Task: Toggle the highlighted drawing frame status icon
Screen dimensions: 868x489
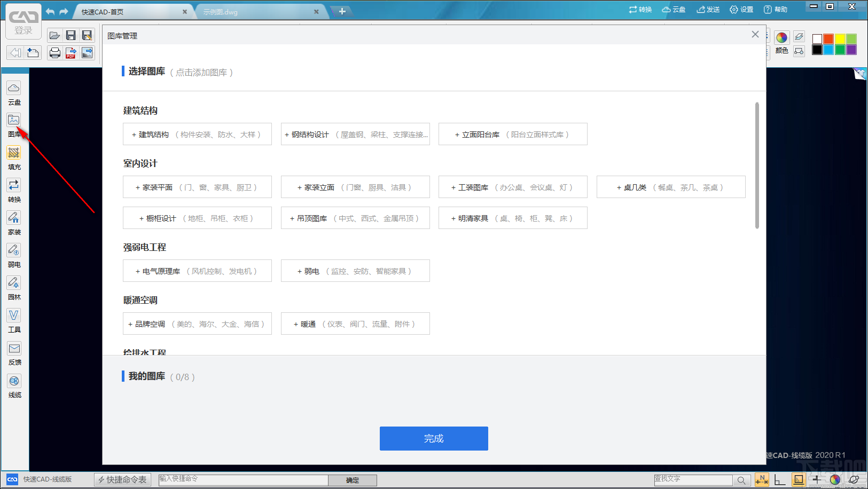Action: pos(799,479)
